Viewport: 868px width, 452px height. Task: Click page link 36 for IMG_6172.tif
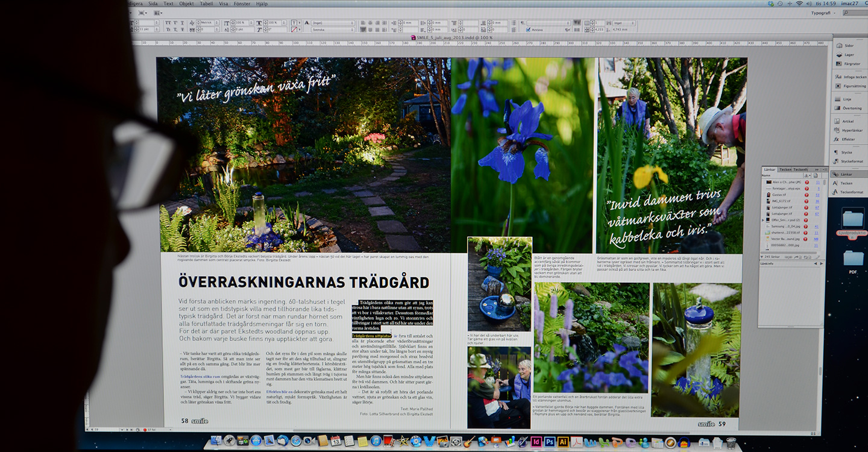[x=817, y=201]
